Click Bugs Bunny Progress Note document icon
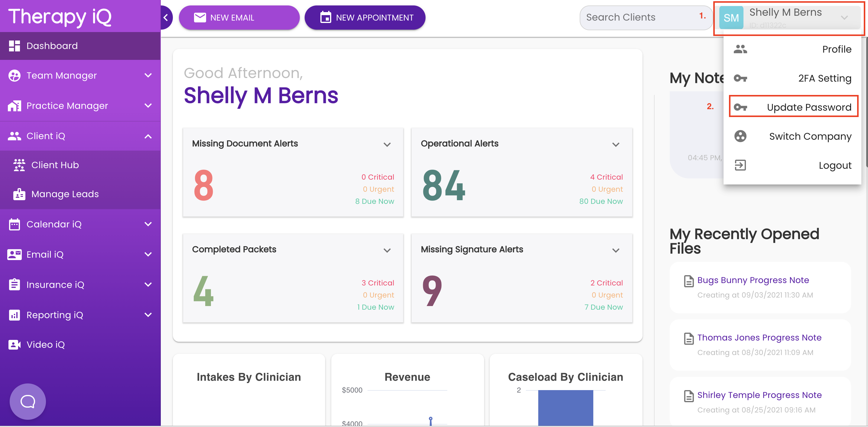 pyautogui.click(x=688, y=281)
